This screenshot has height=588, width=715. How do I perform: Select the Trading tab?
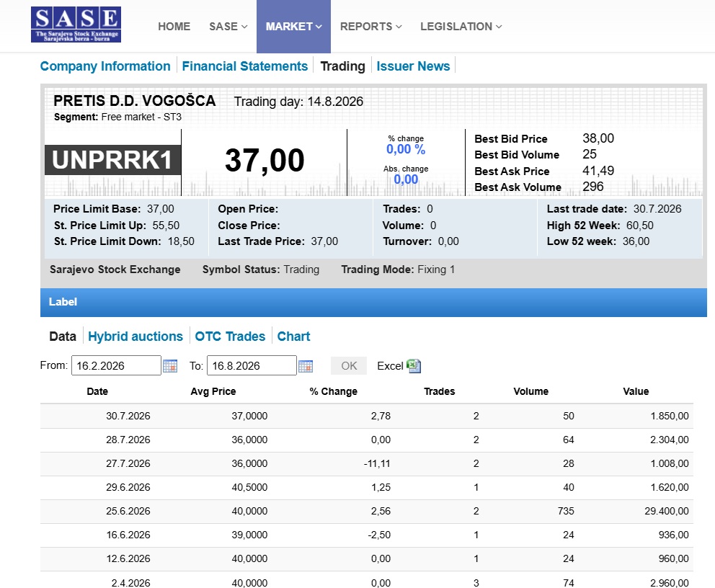click(x=343, y=66)
